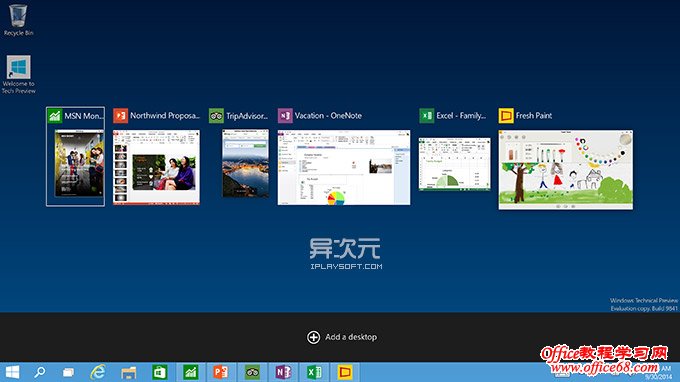Click the "Excel - Family..." title text
This screenshot has width=680, height=382.
coord(461,116)
